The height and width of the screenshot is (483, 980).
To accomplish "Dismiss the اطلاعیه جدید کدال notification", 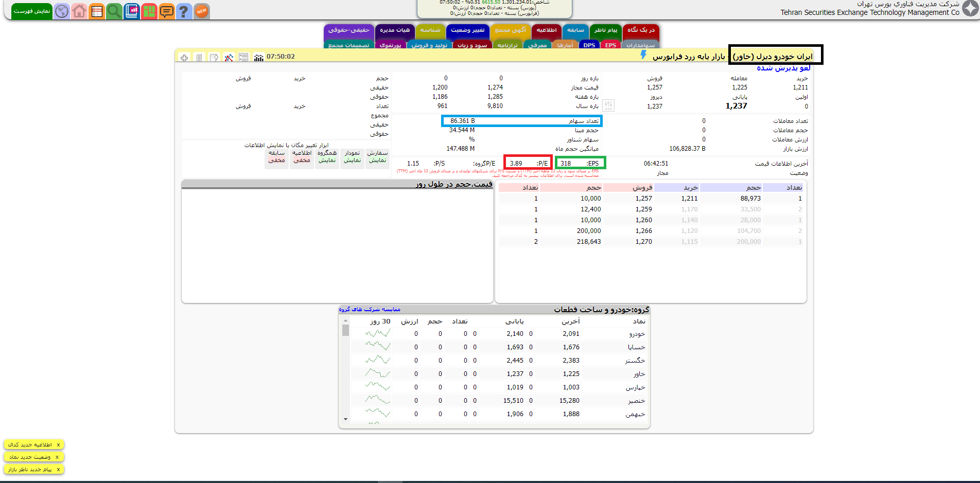I will (58, 444).
